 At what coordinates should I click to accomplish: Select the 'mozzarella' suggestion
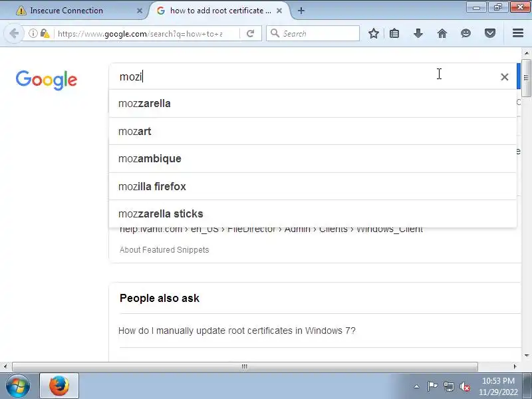click(313, 104)
